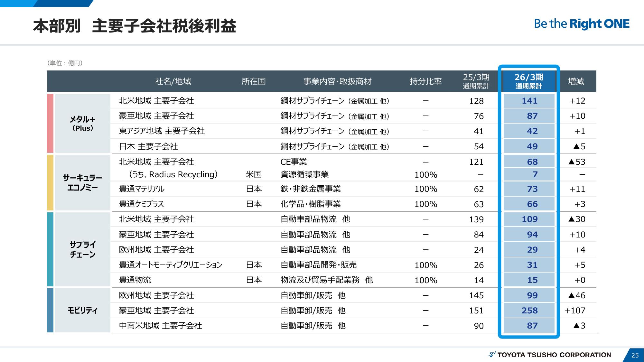The image size is (644, 362).
Task: Select the 物流及び貿易手配業務 他 description
Action: 327,280
